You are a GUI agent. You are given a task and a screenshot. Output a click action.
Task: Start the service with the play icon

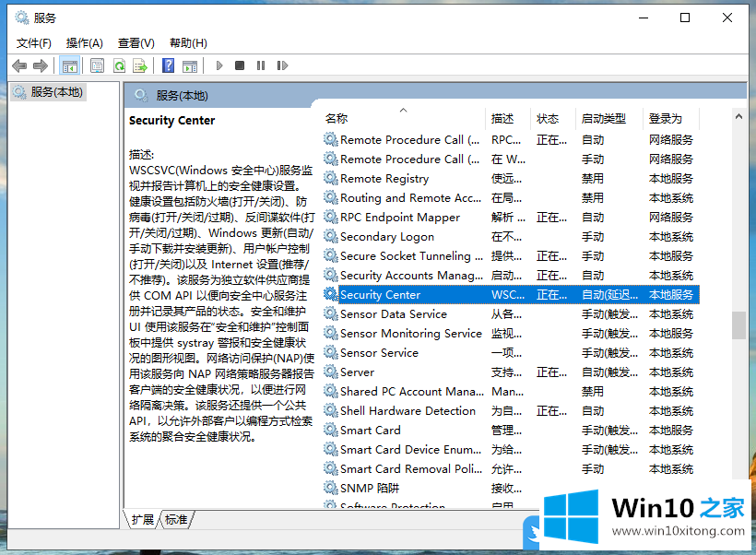click(x=219, y=65)
